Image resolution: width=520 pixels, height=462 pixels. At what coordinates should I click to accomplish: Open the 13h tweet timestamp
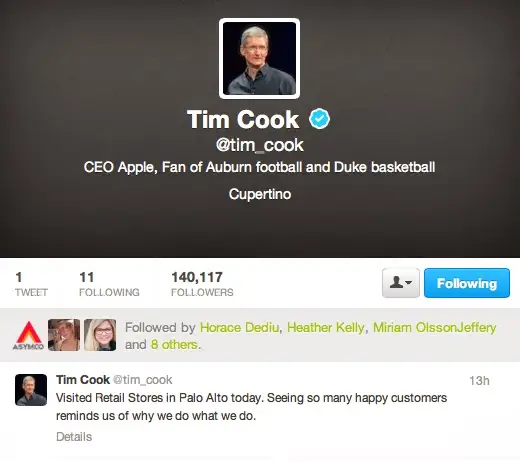pos(479,381)
